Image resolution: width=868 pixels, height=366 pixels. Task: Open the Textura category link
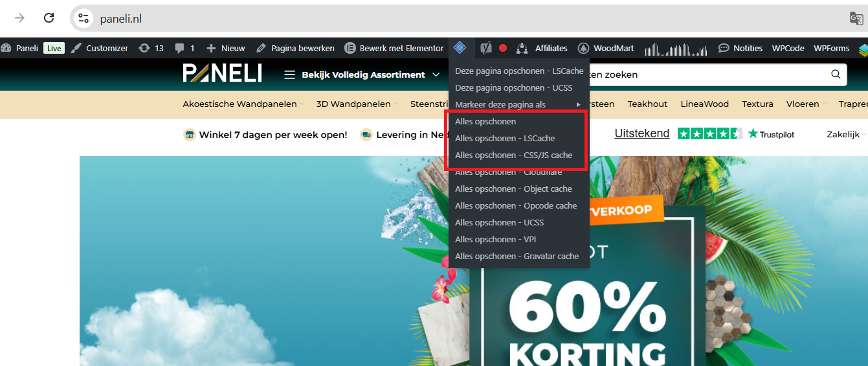pos(757,104)
